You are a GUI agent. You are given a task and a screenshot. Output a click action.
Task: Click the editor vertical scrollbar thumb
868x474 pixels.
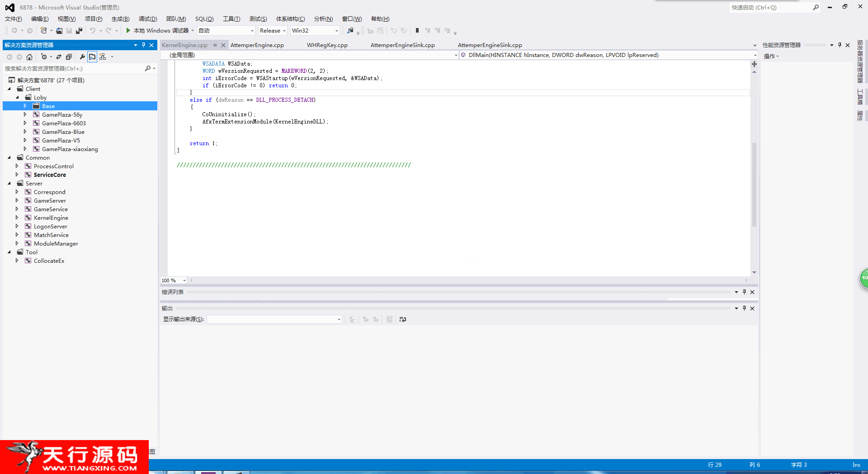(754, 185)
